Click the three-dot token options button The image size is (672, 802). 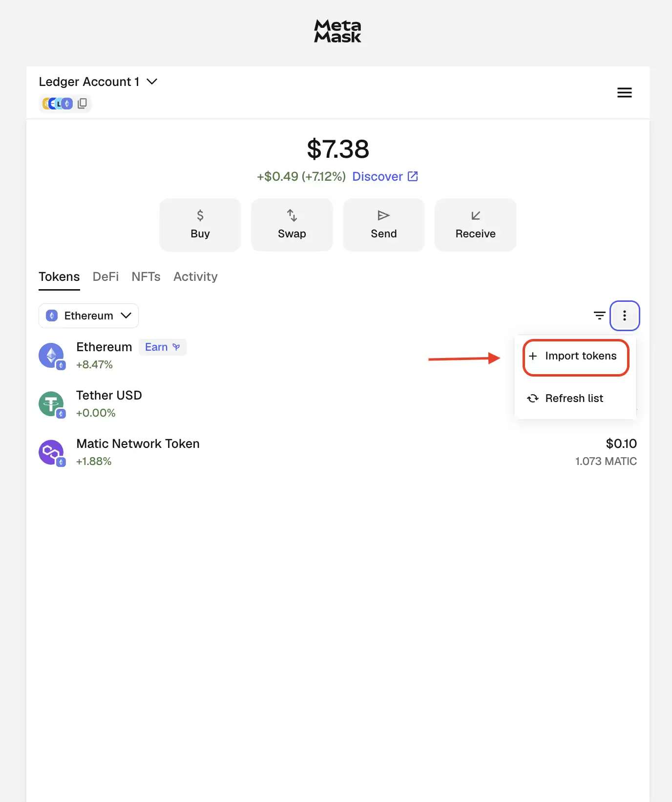625,316
